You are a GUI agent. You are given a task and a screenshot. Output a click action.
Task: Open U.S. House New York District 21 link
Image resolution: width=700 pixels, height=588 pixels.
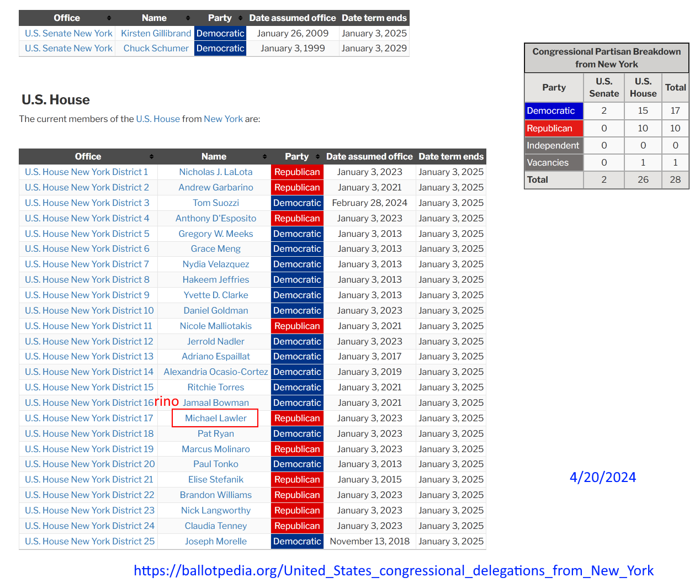click(x=89, y=480)
